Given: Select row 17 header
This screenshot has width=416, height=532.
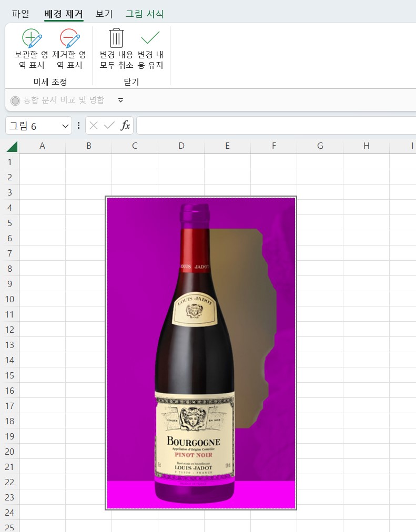Looking at the screenshot, I should [x=9, y=405].
